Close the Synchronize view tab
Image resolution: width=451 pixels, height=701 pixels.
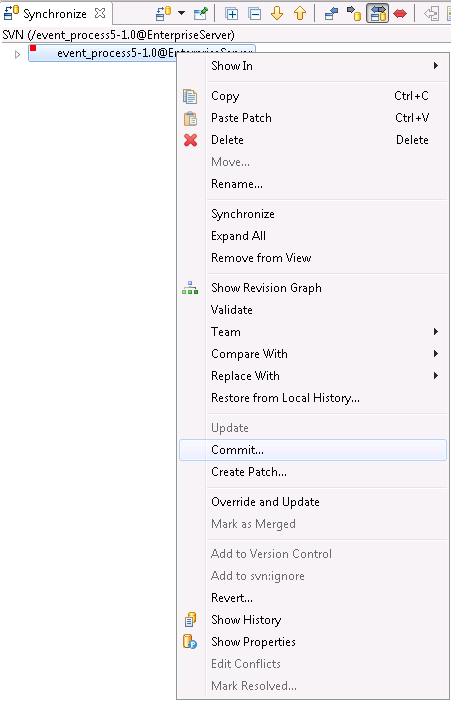[x=100, y=13]
